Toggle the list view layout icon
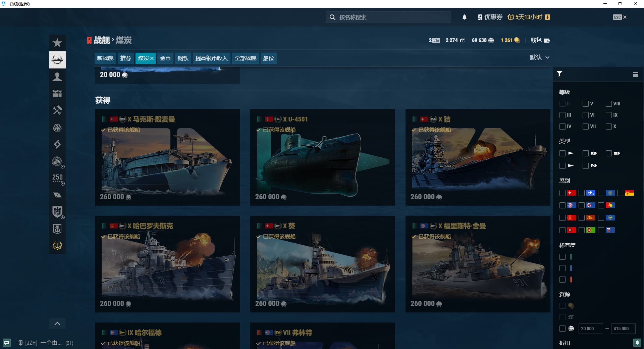The height and width of the screenshot is (349, 644). point(636,74)
